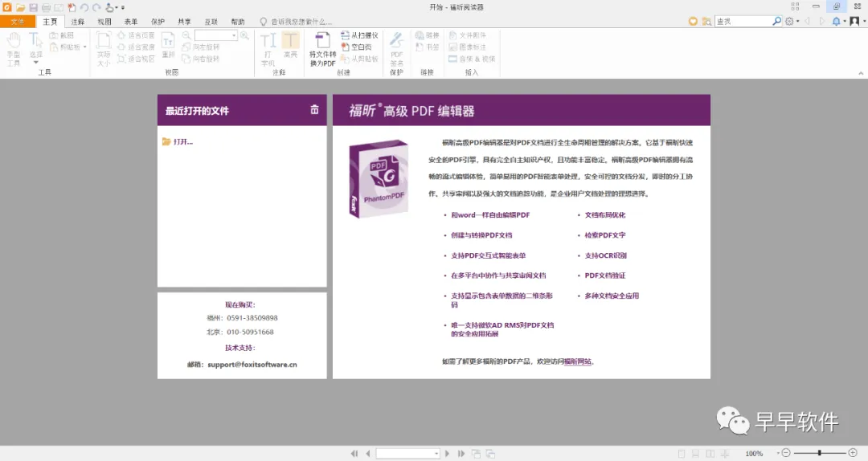This screenshot has width=868, height=461.
Task: Open the page number dropdown in status bar
Action: pyautogui.click(x=436, y=454)
